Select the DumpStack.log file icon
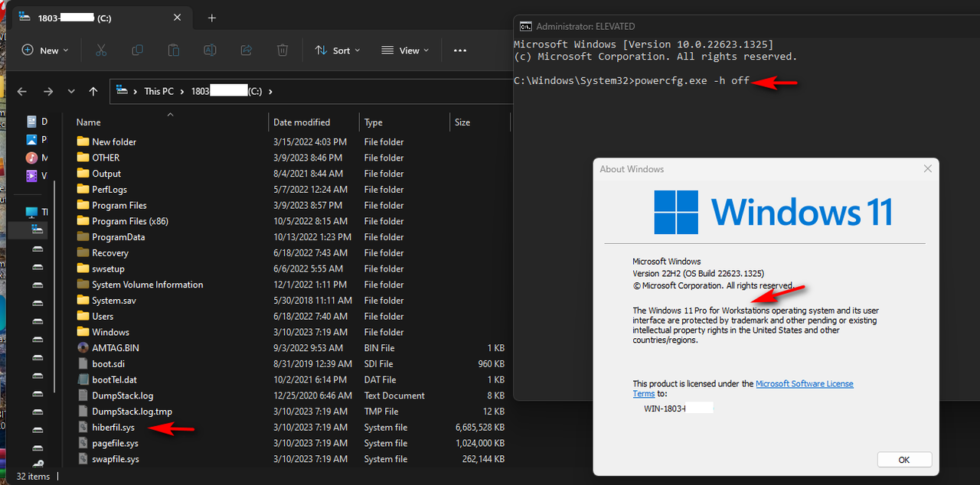The image size is (980, 485). tap(83, 395)
